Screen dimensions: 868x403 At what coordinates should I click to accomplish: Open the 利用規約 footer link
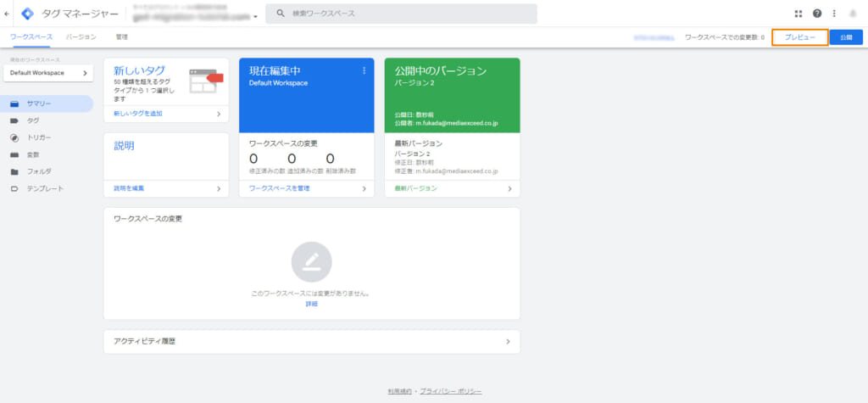click(x=400, y=391)
